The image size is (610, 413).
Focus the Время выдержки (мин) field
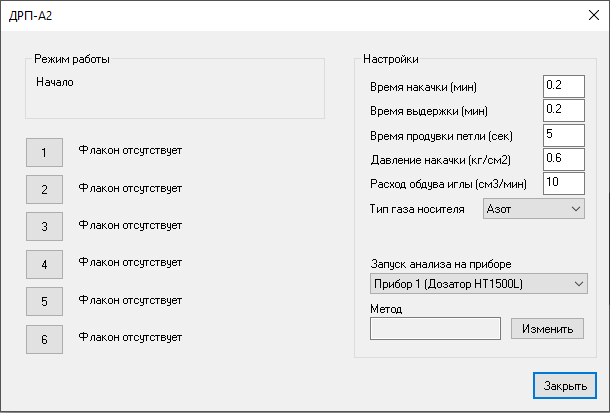pos(563,110)
